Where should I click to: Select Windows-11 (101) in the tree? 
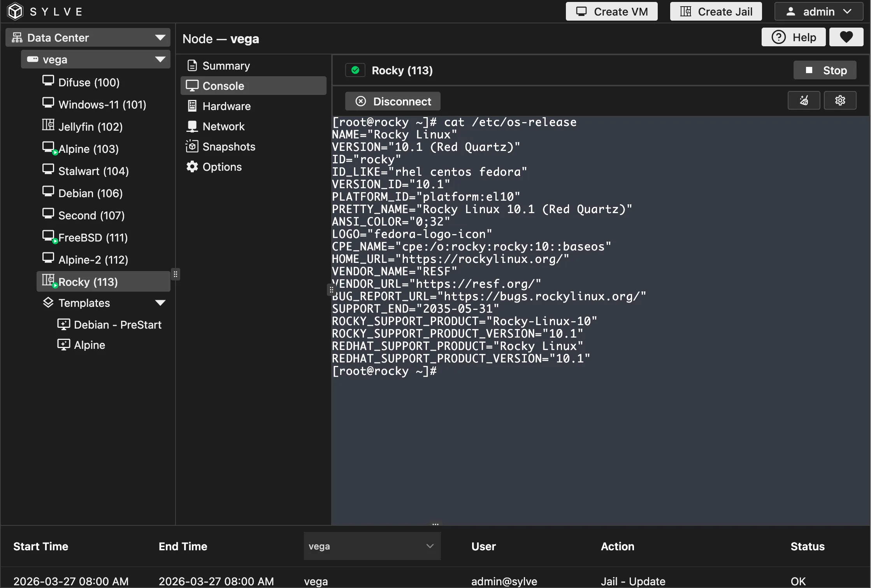point(104,104)
